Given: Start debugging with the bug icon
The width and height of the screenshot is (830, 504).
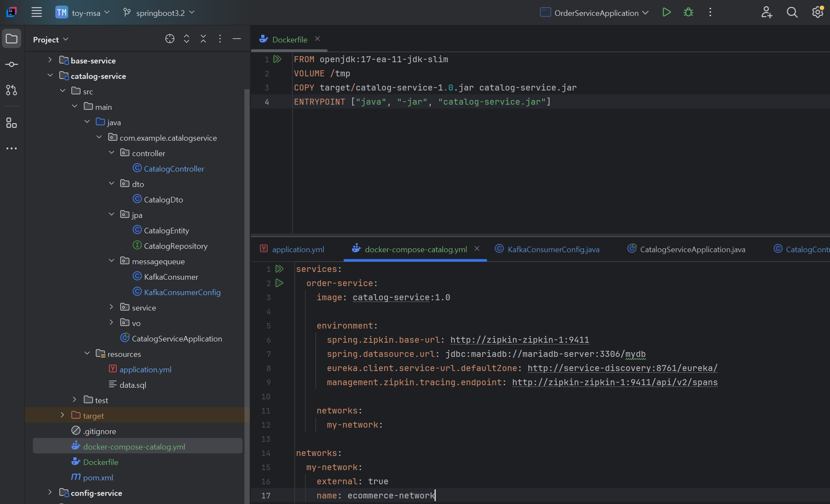Looking at the screenshot, I should point(688,12).
